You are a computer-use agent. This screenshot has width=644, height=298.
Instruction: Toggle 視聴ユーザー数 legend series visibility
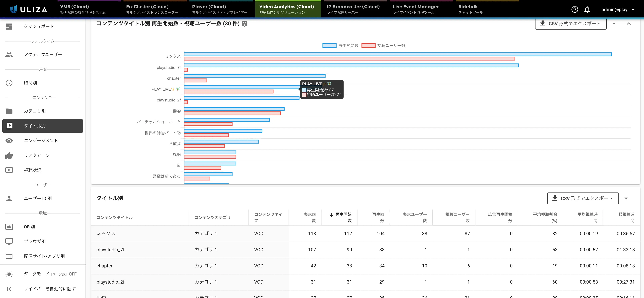384,45
